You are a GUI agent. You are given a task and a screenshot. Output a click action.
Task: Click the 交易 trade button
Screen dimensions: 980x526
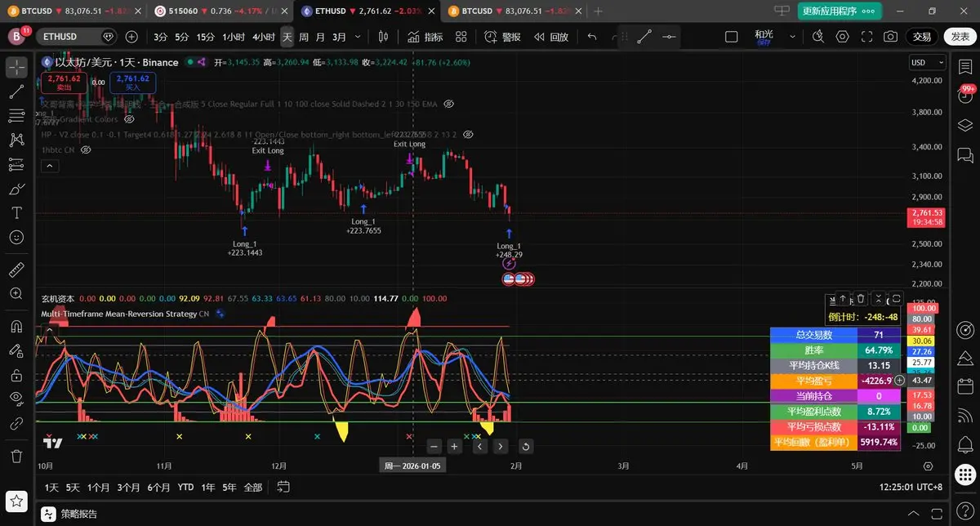coord(922,37)
